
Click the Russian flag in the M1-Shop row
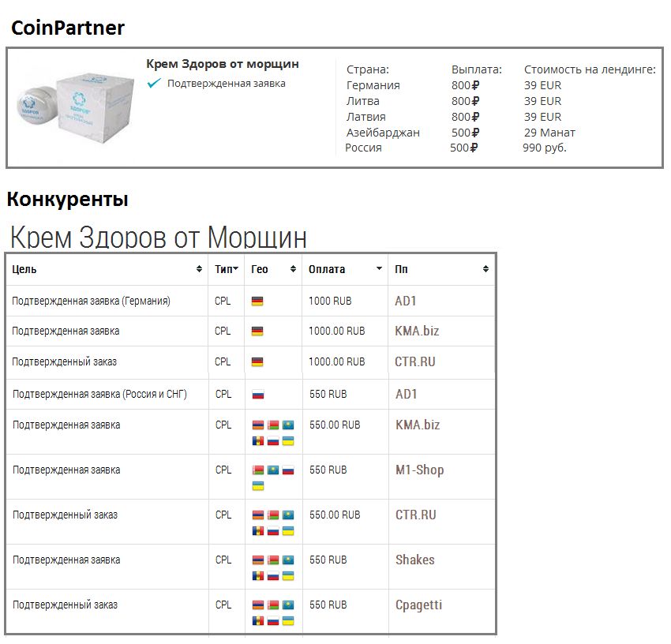tap(288, 470)
